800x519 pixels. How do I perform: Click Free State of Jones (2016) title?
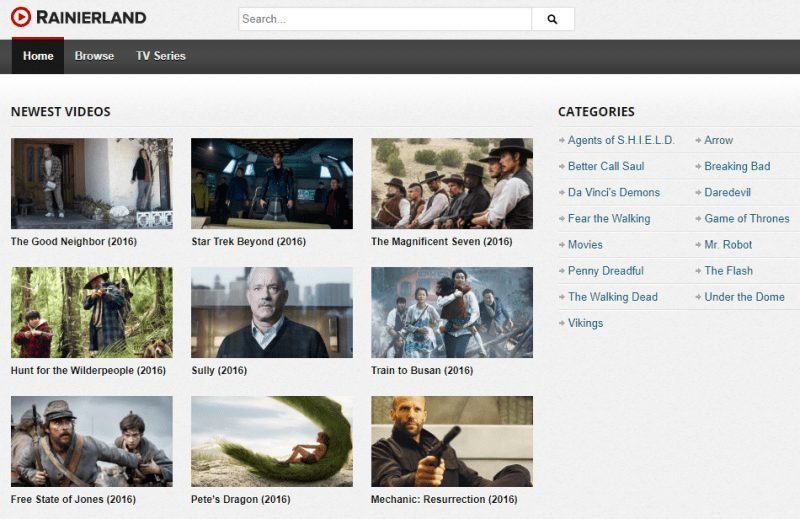click(x=73, y=500)
